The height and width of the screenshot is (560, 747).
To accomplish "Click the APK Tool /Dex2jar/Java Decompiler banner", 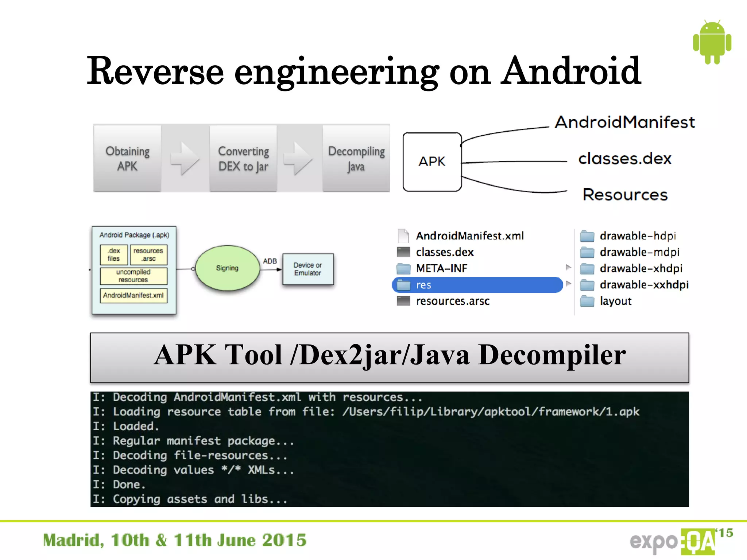I will point(390,358).
